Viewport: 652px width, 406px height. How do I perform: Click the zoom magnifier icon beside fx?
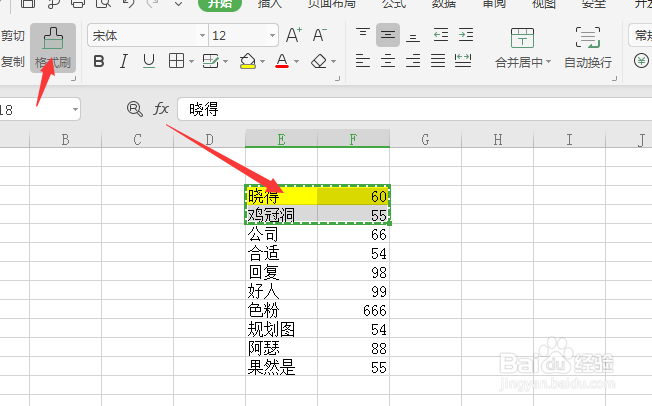click(x=135, y=109)
